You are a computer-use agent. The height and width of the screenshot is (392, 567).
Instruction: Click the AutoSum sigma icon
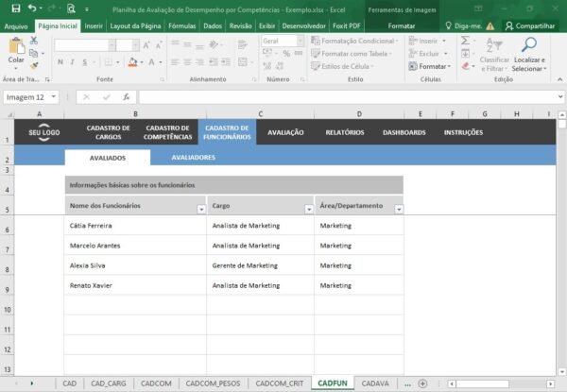(x=465, y=41)
